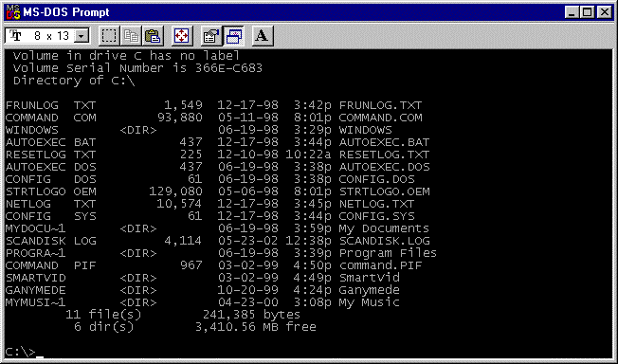Click the Copy toolbar icon
The height and width of the screenshot is (364, 618).
coord(131,36)
